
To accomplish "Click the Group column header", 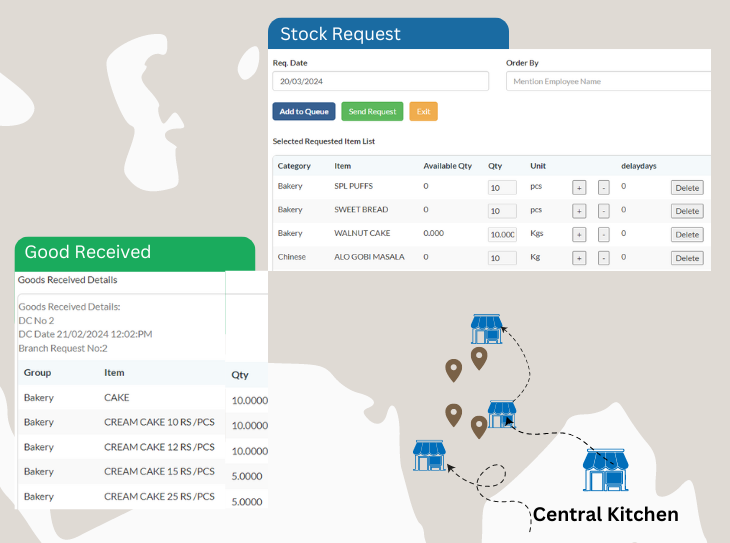I will (37, 373).
